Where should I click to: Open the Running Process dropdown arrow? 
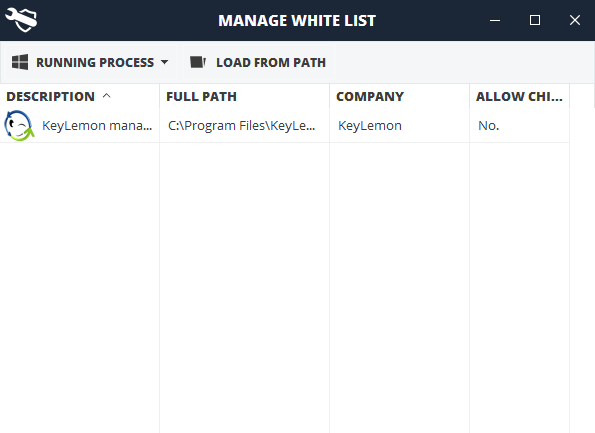(164, 62)
